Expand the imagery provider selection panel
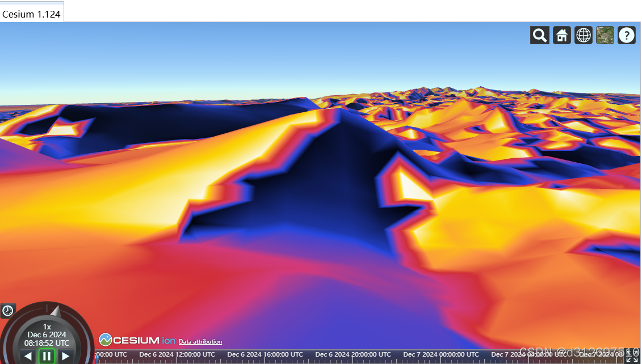This screenshot has width=642, height=364. (605, 35)
